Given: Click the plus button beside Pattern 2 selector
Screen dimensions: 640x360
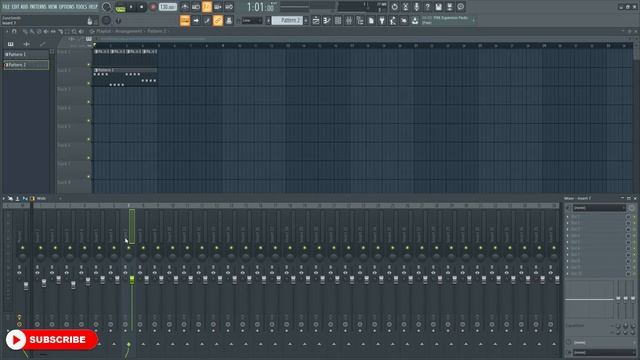Looking at the screenshot, I should 306,20.
